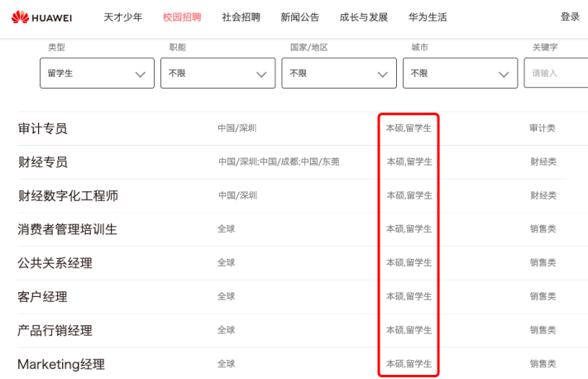Open the 财经专员 job posting

point(43,162)
